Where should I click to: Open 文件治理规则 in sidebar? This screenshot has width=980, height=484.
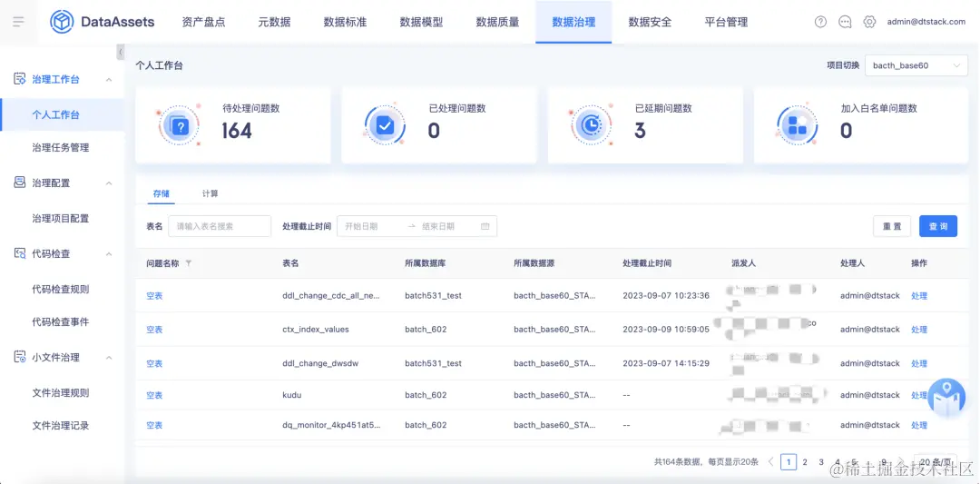point(63,392)
